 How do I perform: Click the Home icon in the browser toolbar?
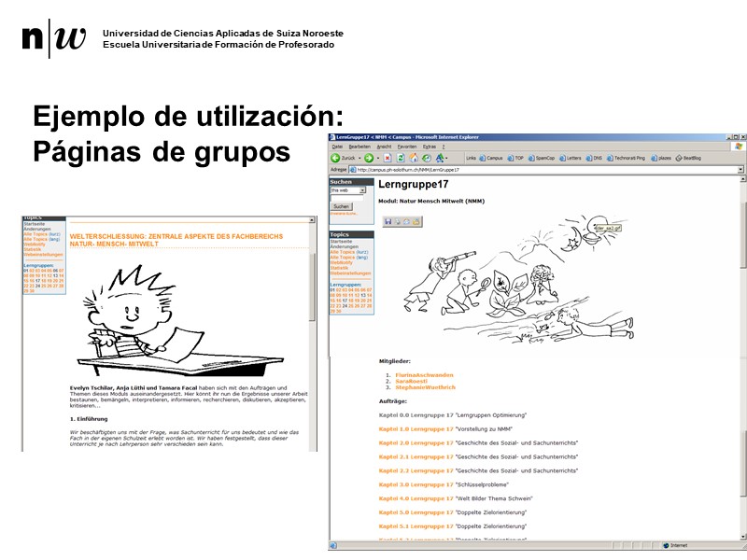[x=413, y=157]
